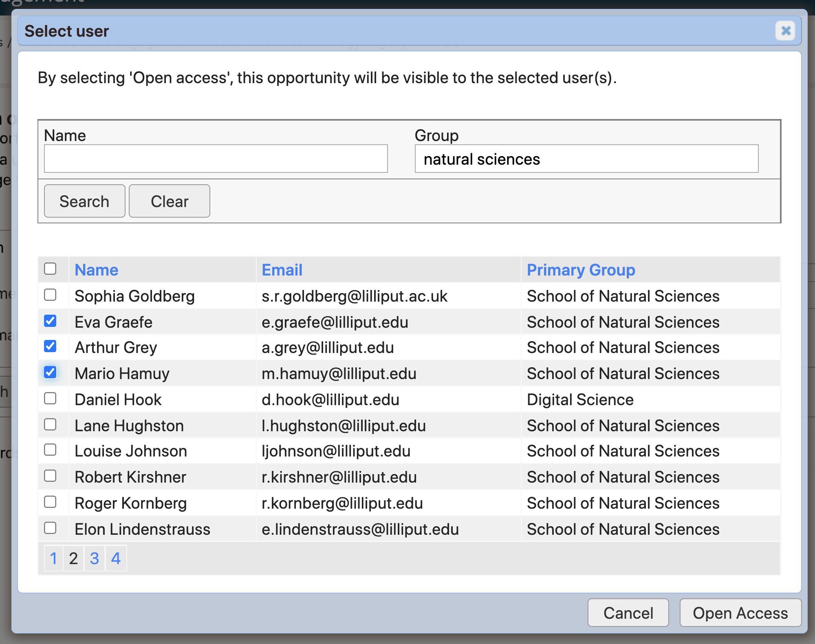Go to results page 1
Image resolution: width=815 pixels, height=644 pixels.
point(53,558)
